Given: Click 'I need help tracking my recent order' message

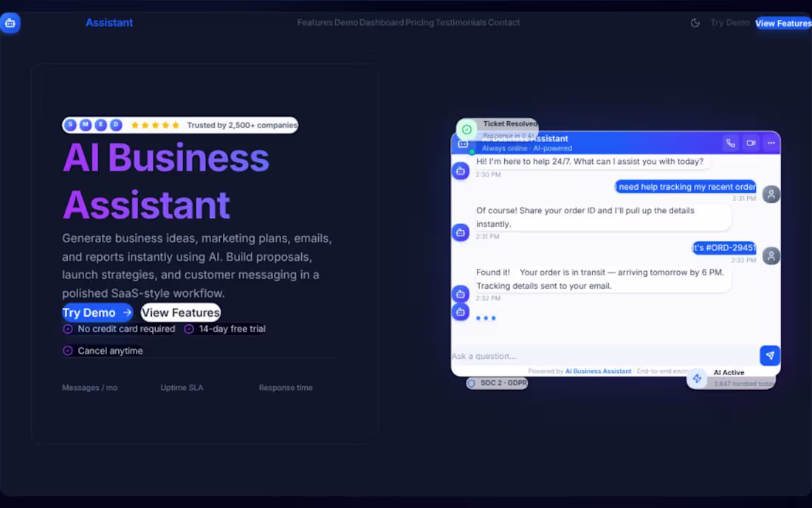Looking at the screenshot, I should [686, 187].
